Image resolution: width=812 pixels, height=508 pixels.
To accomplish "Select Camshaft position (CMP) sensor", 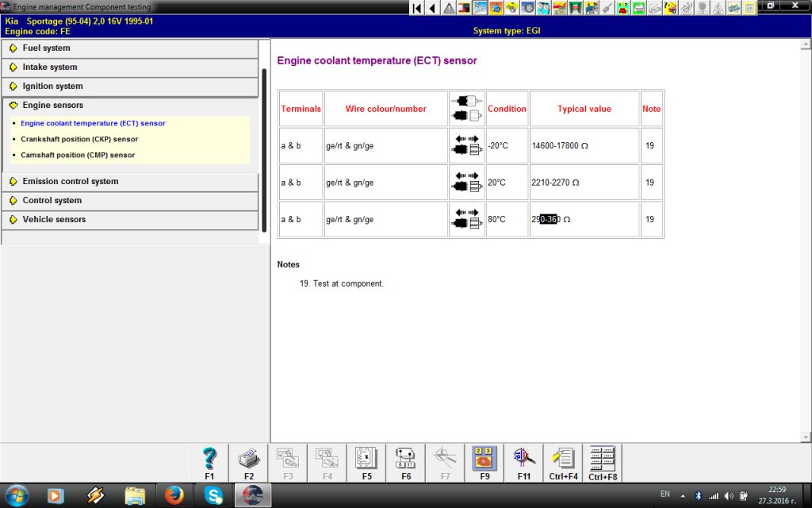I will click(x=78, y=156).
